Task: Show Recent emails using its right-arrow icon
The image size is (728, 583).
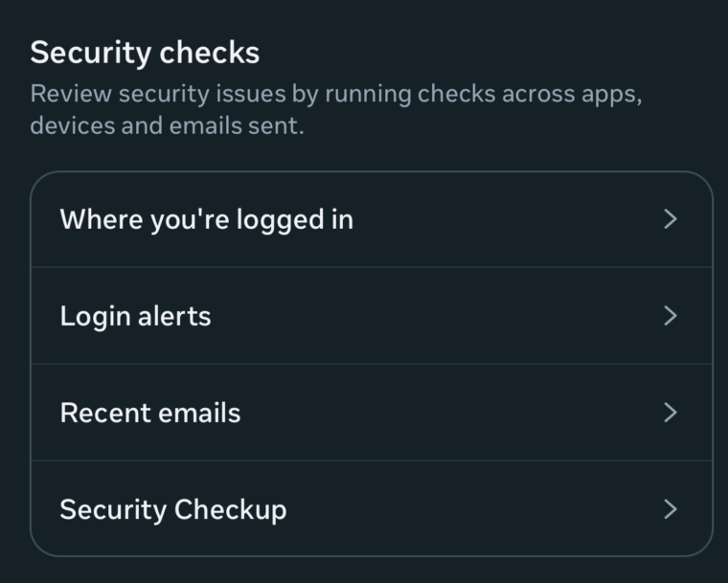Action: pos(671,413)
